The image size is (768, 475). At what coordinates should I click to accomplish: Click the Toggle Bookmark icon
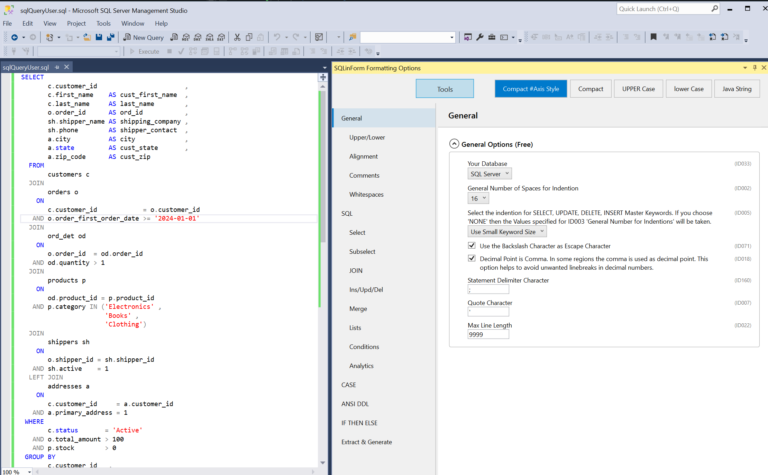(x=653, y=37)
